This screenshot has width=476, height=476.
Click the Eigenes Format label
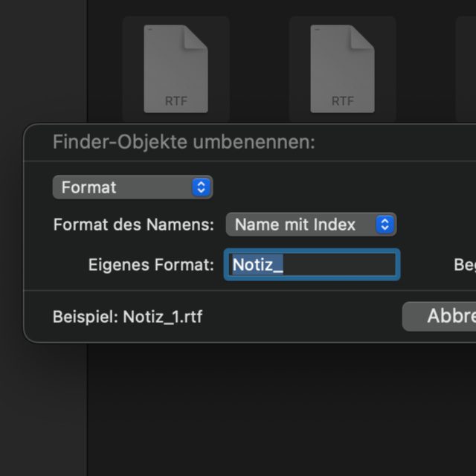click(151, 265)
